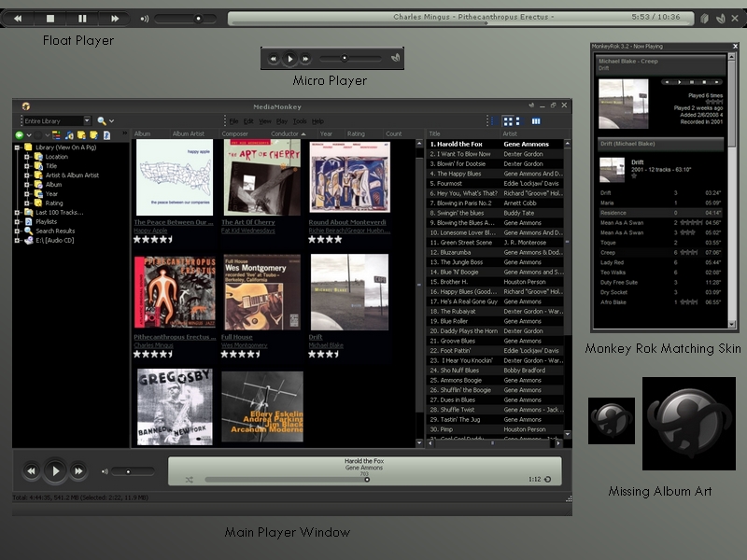Expand the Last 100 Tracks node
This screenshot has height=560, width=747.
(x=17, y=213)
